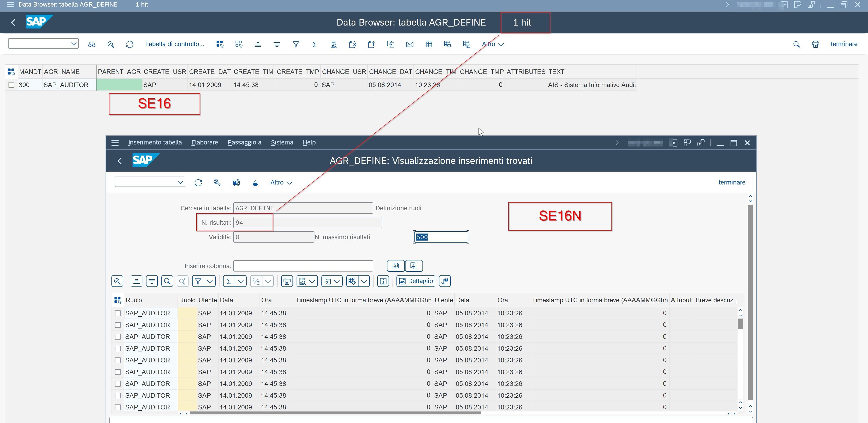Click the Dettaglio button

tap(416, 281)
